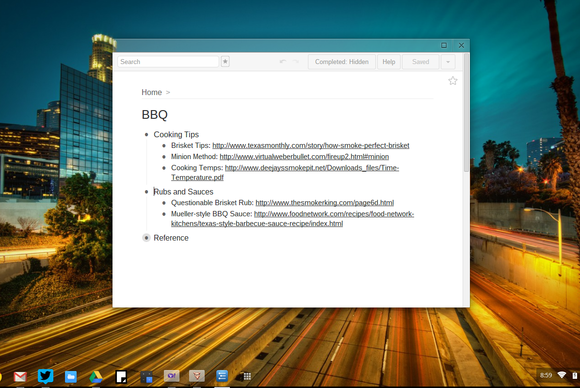Click the Cooking Tips bullet point

[x=146, y=135]
